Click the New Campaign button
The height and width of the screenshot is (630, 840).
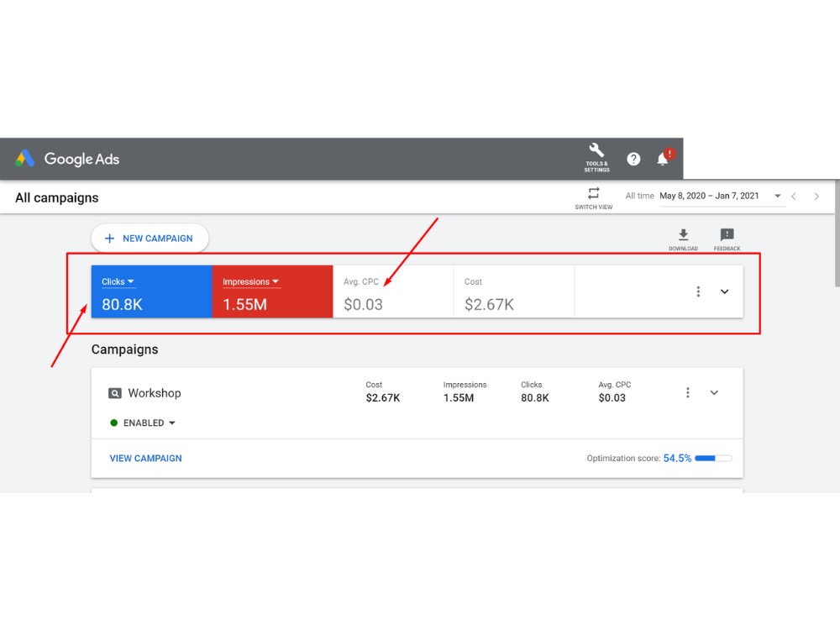point(150,239)
